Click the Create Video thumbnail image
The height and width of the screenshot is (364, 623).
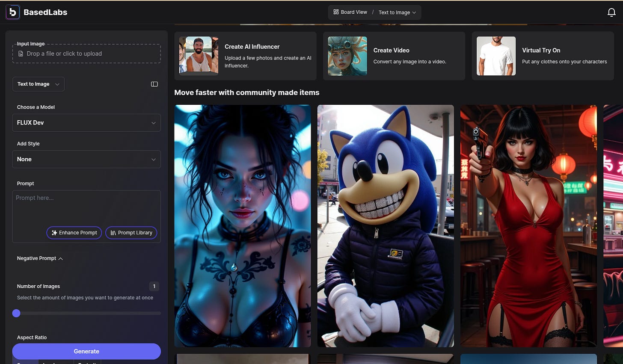[347, 56]
